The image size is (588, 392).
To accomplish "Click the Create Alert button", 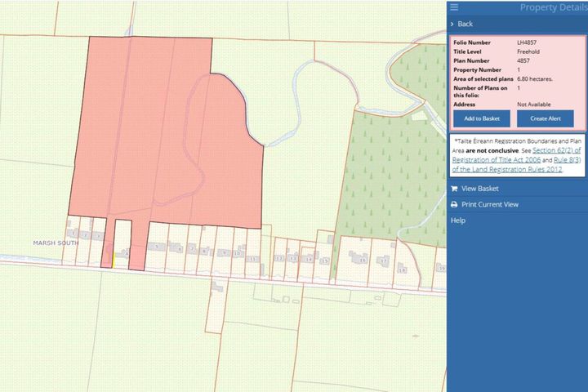I will click(546, 118).
